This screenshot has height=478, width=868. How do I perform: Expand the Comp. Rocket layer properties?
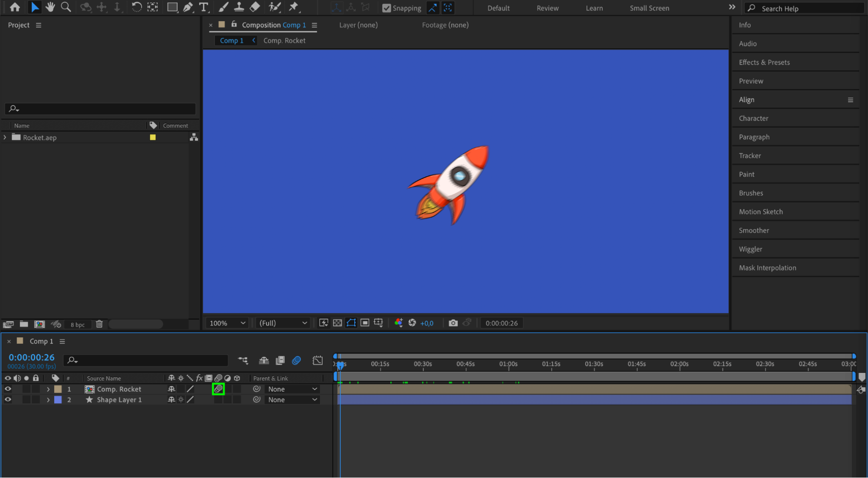pos(48,389)
